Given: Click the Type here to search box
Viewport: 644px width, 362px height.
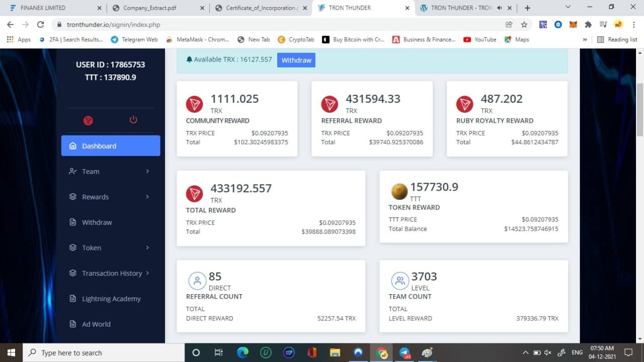Looking at the screenshot, I should tap(104, 352).
